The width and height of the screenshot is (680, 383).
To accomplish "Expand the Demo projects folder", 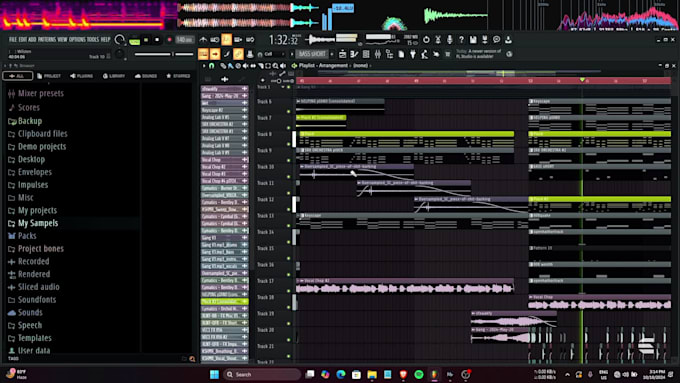I will pyautogui.click(x=37, y=147).
